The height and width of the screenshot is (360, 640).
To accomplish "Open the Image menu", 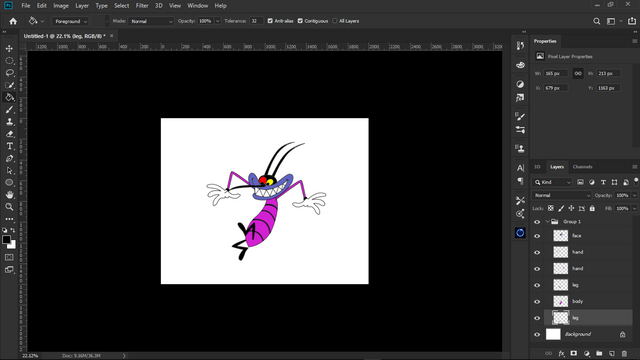I will point(61,6).
